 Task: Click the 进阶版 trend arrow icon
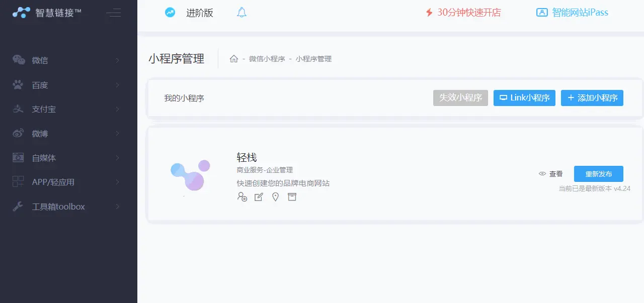point(170,13)
